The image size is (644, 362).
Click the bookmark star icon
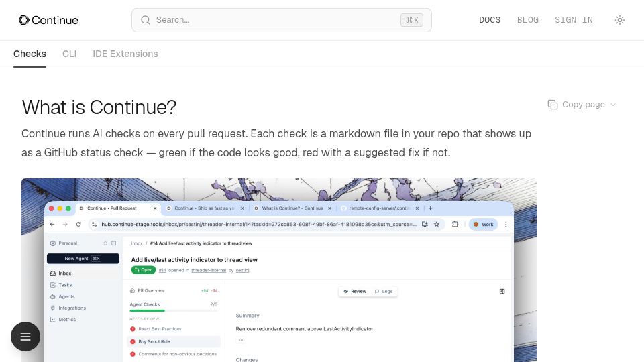(x=437, y=224)
